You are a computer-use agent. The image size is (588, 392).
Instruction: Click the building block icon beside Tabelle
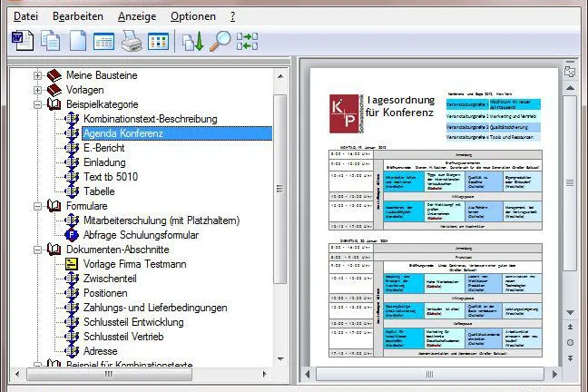pos(72,191)
